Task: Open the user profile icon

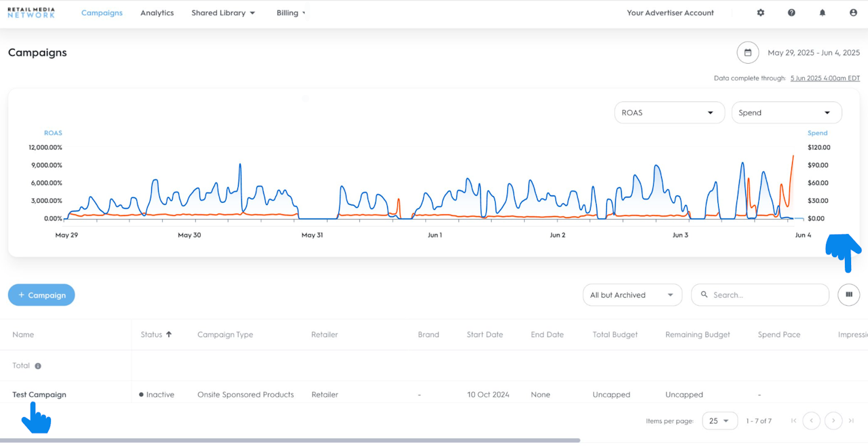Action: coord(853,13)
